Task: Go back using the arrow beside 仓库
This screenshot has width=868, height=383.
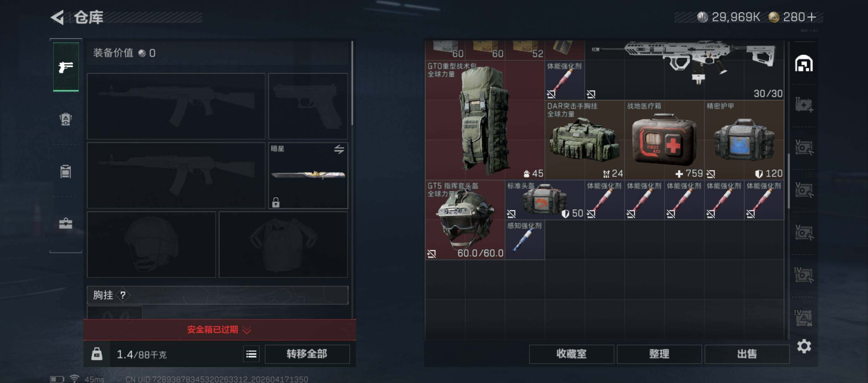Action: tap(58, 17)
